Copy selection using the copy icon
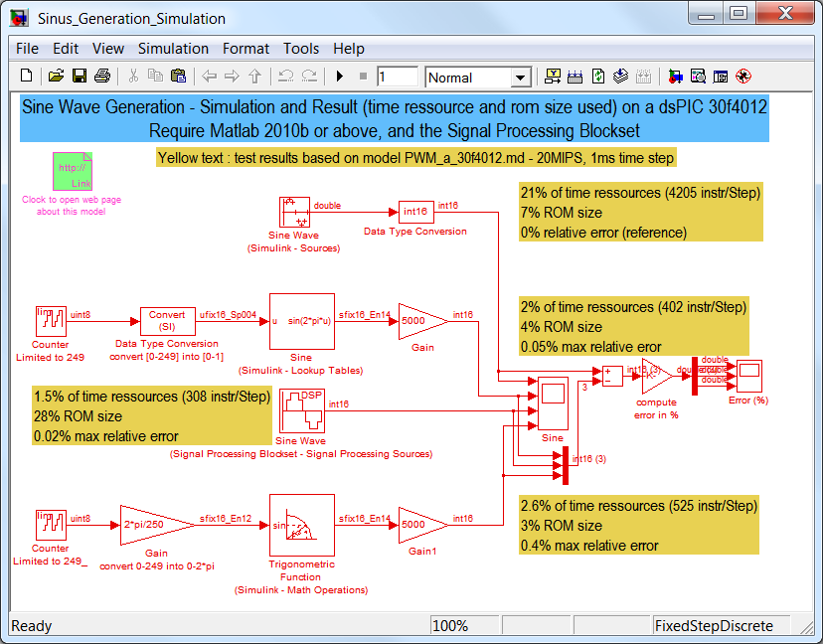The image size is (823, 644). click(x=155, y=77)
